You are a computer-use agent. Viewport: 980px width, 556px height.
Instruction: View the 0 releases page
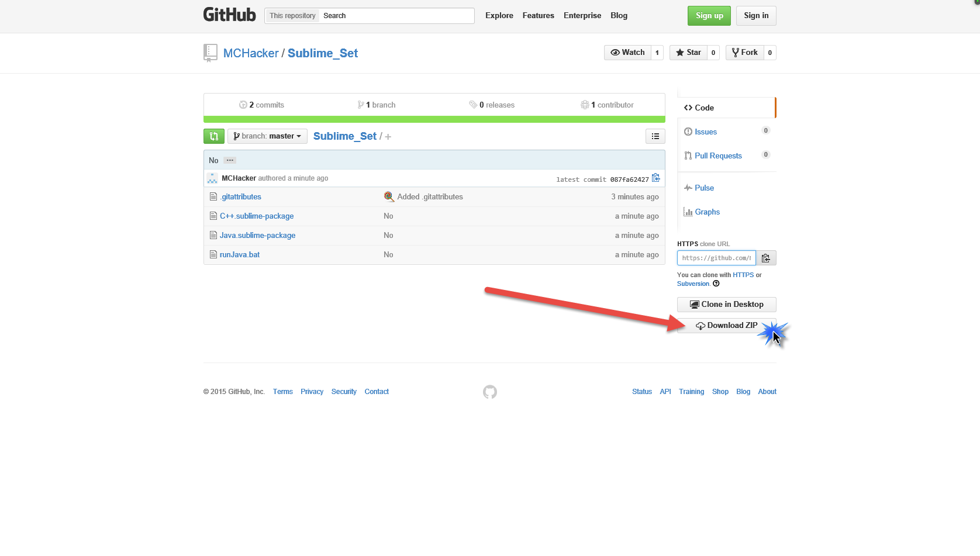click(x=492, y=105)
